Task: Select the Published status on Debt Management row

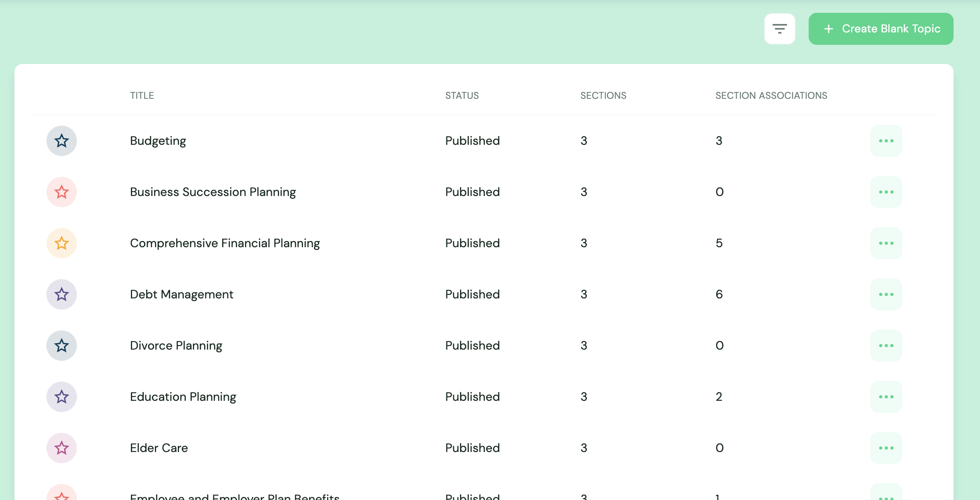Action: [x=472, y=294]
